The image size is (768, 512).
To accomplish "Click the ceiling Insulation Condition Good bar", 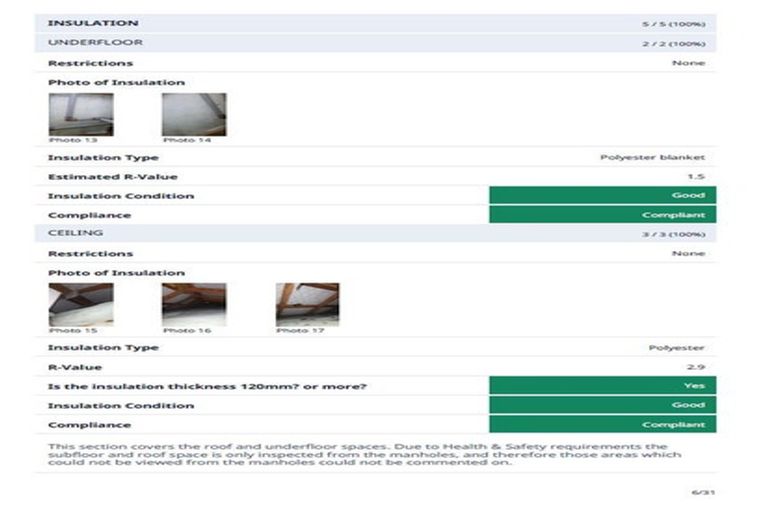I will pos(602,405).
